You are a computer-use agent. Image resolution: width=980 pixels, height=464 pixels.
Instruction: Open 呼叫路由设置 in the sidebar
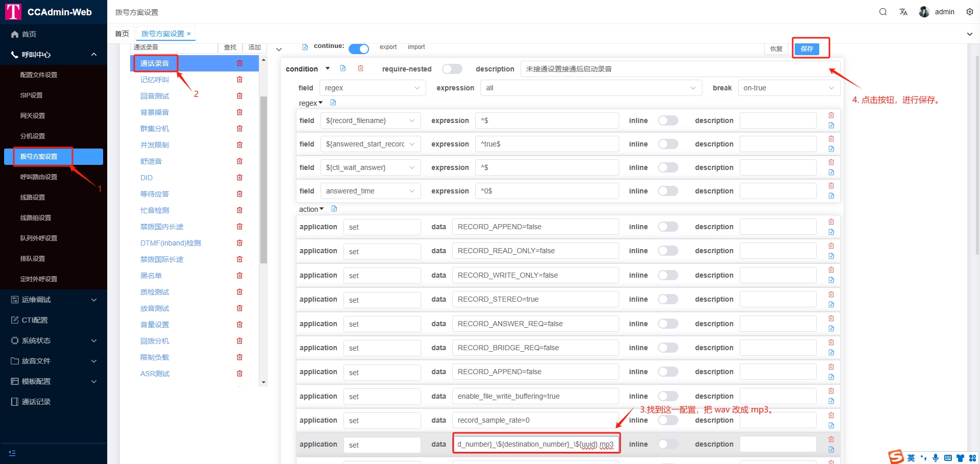click(39, 177)
